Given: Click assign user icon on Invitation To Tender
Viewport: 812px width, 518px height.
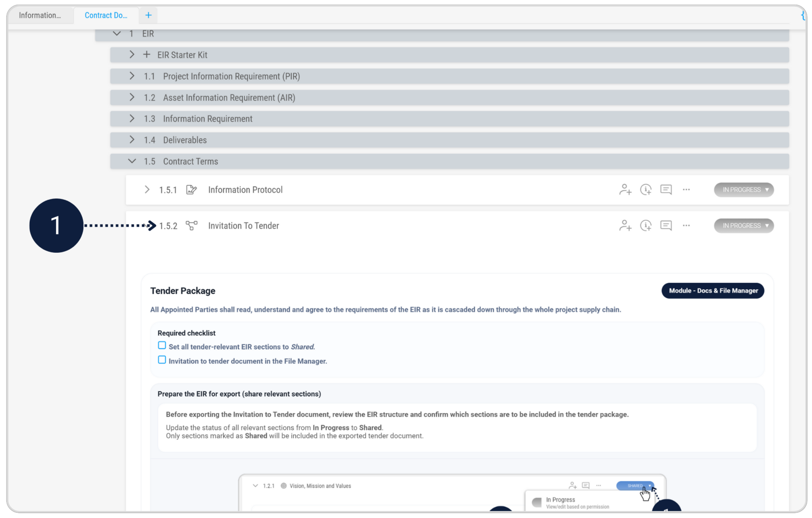Looking at the screenshot, I should point(625,225).
